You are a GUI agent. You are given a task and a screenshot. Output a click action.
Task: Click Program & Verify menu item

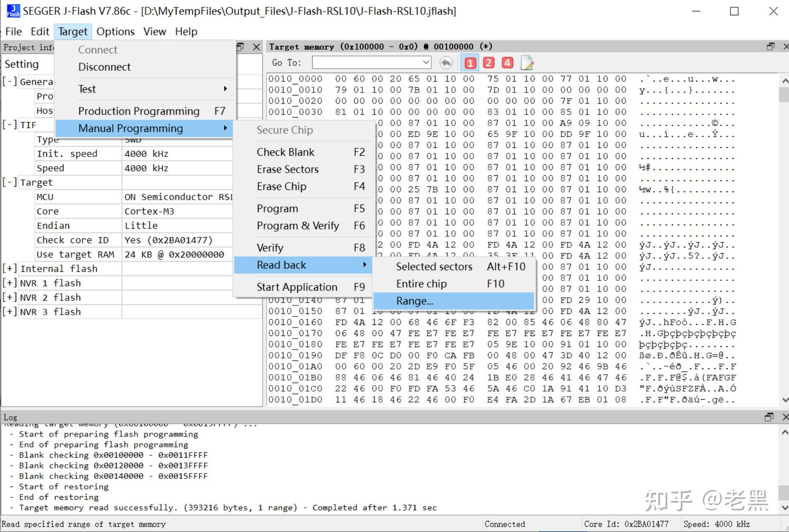click(x=297, y=226)
